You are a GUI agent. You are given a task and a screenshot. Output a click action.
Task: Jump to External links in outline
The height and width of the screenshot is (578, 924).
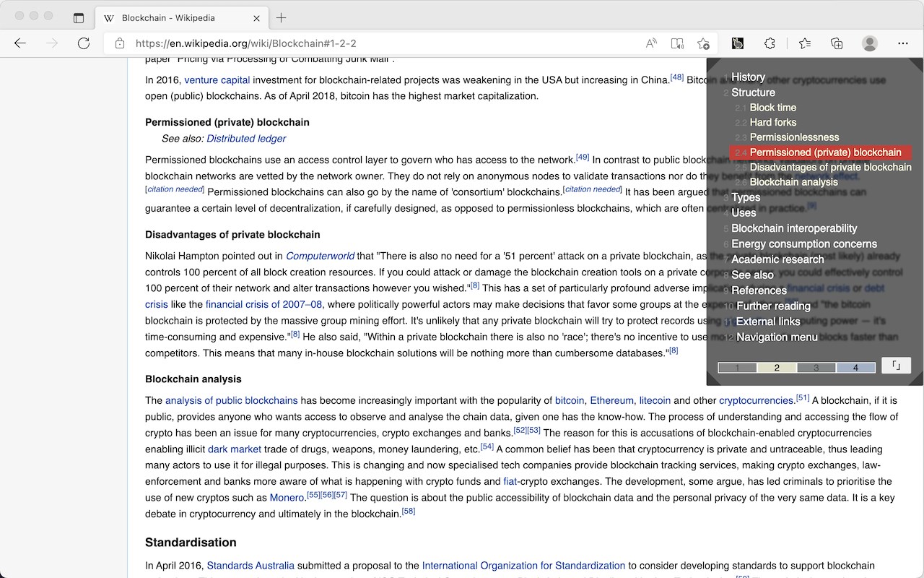pos(768,322)
